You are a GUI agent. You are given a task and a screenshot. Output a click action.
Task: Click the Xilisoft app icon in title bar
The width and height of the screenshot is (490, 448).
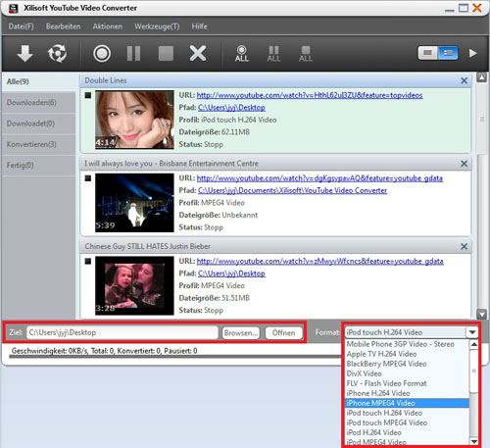coord(13,8)
